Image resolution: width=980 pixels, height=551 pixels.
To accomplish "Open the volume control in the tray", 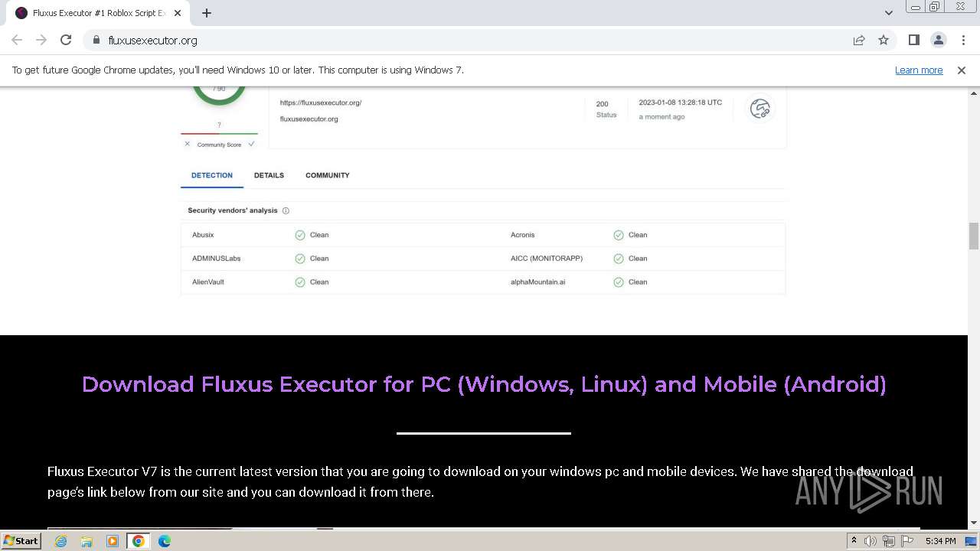I will pyautogui.click(x=871, y=541).
